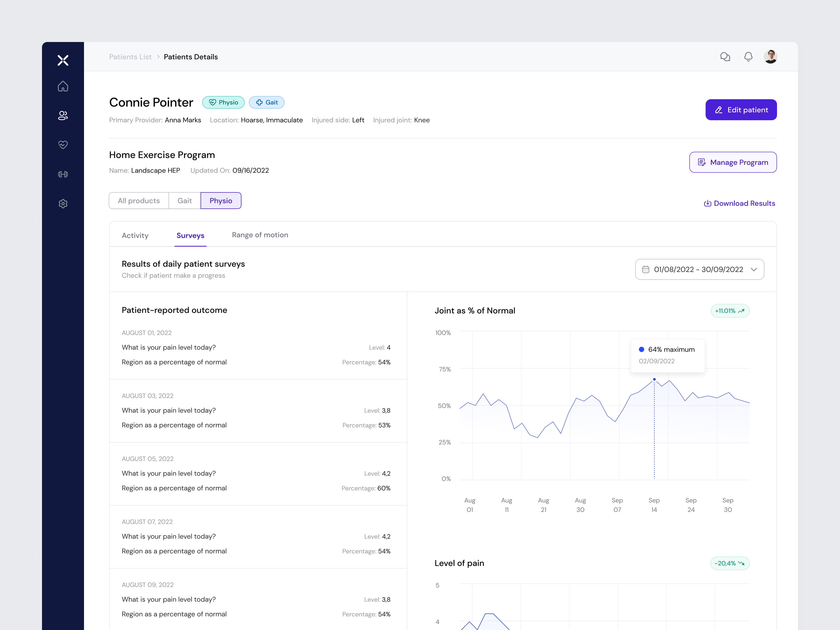Viewport: 840px width, 630px height.
Task: Click the 64% maximum data point tooltip
Action: point(667,355)
